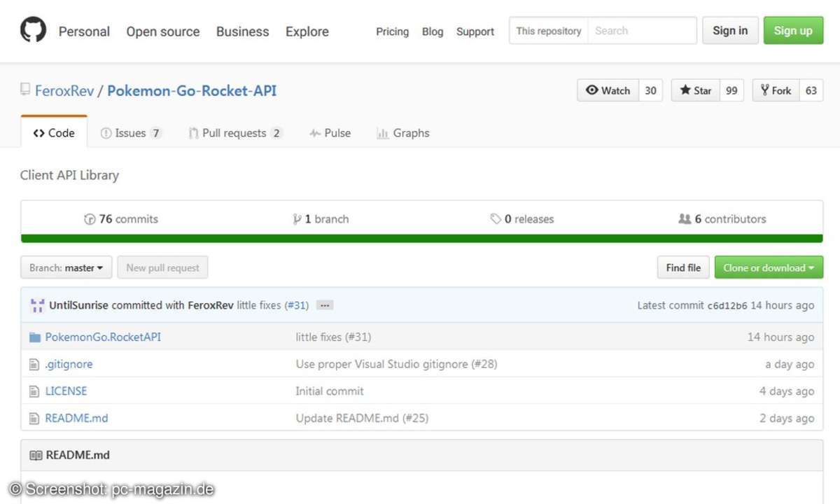Click the LICENSE file icon
840x504 pixels.
pyautogui.click(x=34, y=391)
